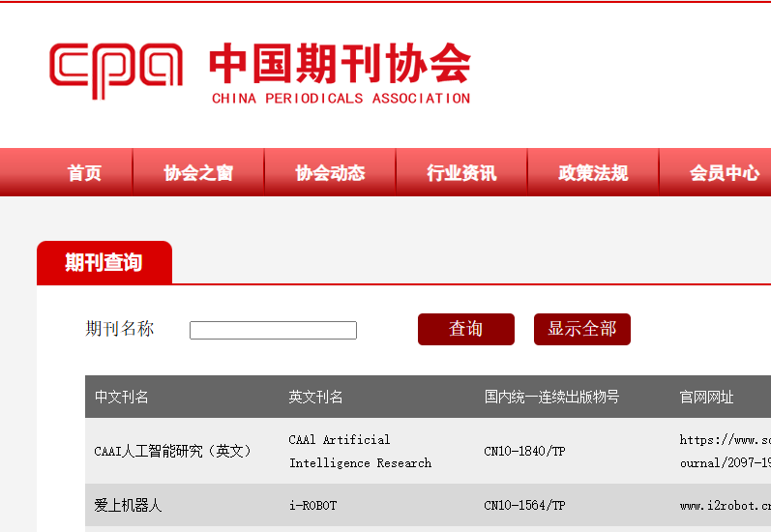Select the 爱上机器人 journal cell
This screenshot has height=532, width=771.
click(128, 505)
